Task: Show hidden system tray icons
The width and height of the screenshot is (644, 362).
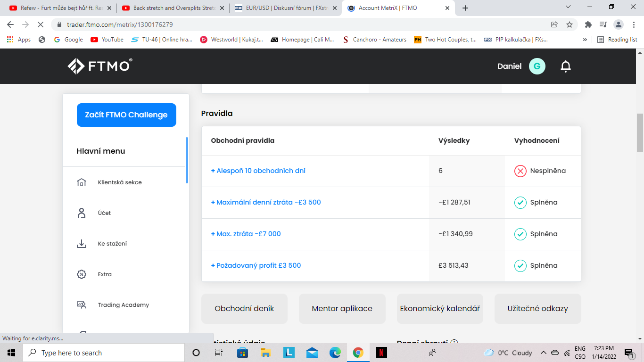Action: point(543,353)
